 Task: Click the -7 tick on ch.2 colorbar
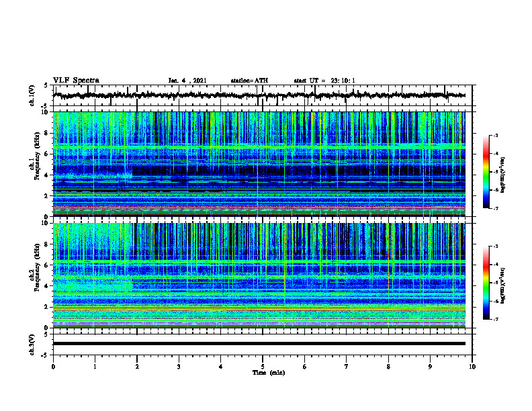[x=495, y=320]
